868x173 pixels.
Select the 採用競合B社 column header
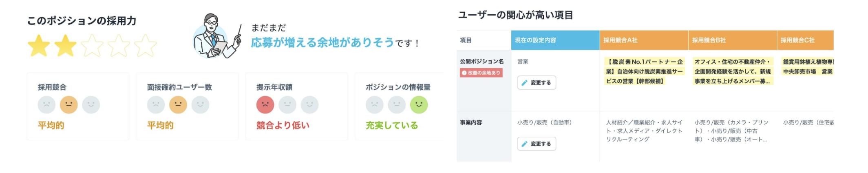732,40
